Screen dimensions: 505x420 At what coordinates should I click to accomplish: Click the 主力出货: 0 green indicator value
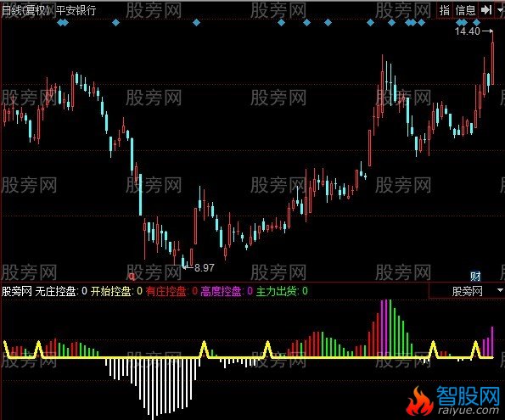click(x=282, y=291)
